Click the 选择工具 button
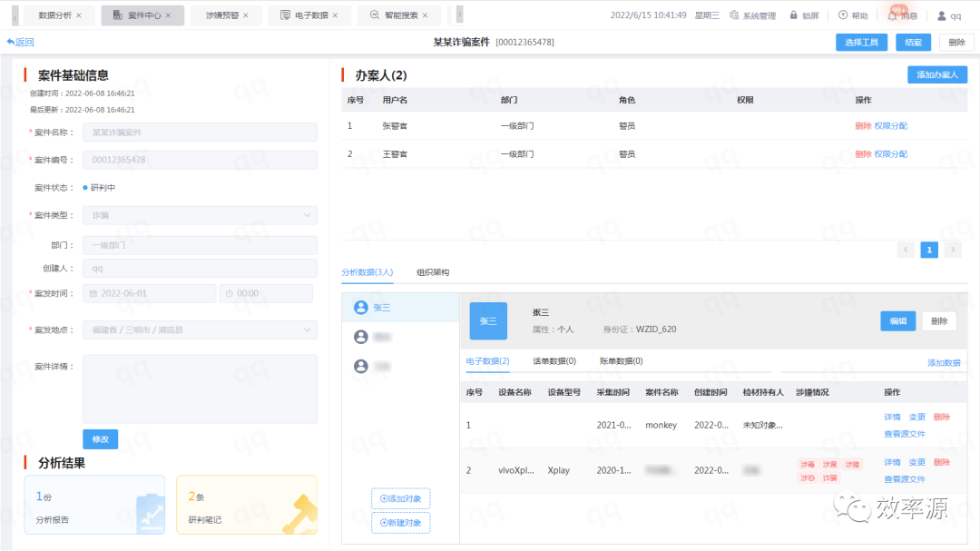 (861, 42)
